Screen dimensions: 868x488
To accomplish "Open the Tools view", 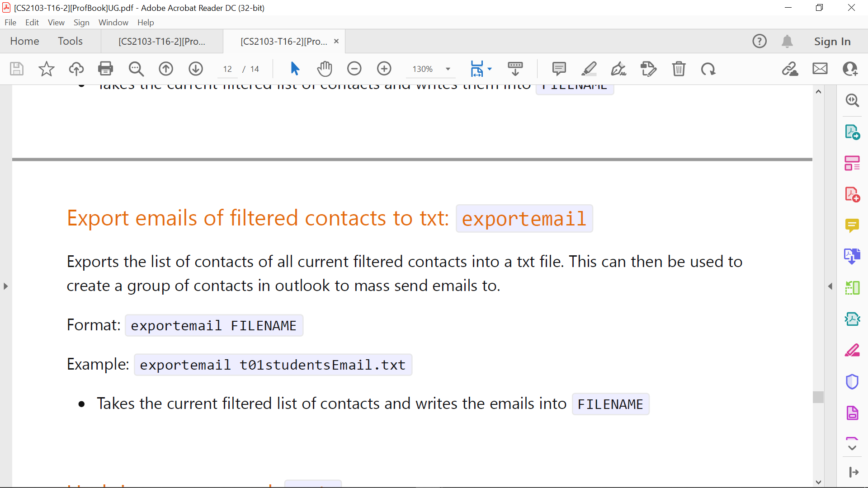I will pos(70,41).
